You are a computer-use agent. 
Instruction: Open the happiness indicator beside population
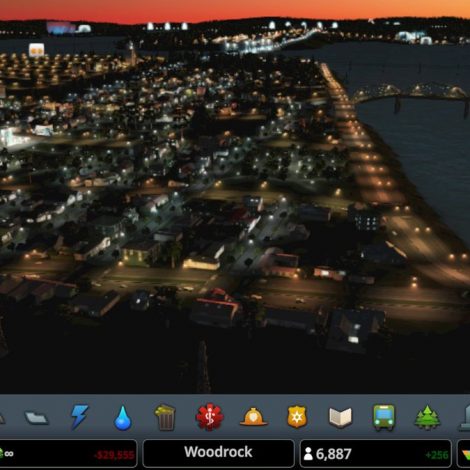coord(464,455)
